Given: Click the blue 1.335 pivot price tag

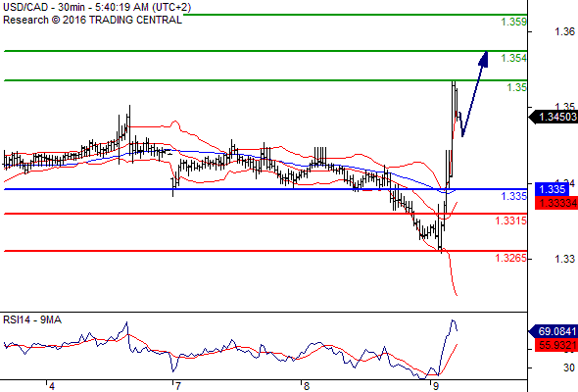Looking at the screenshot, I should [x=552, y=189].
